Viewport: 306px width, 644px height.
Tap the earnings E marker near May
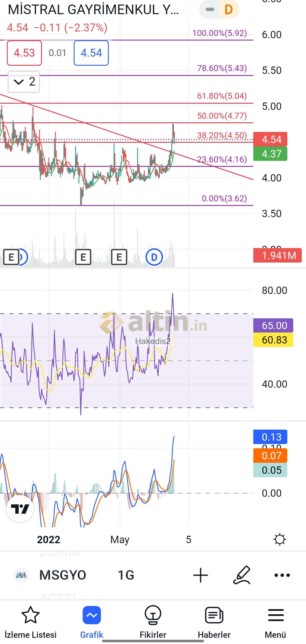point(119,257)
